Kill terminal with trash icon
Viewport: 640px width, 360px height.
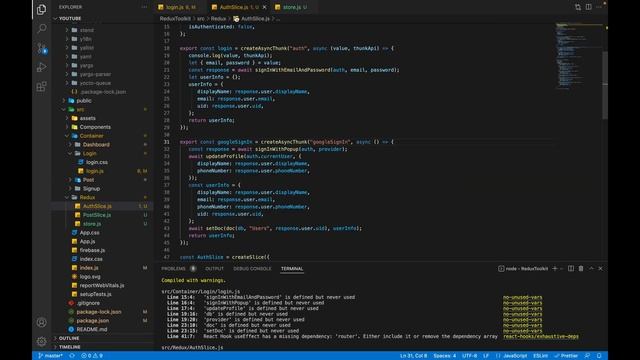(x=581, y=269)
